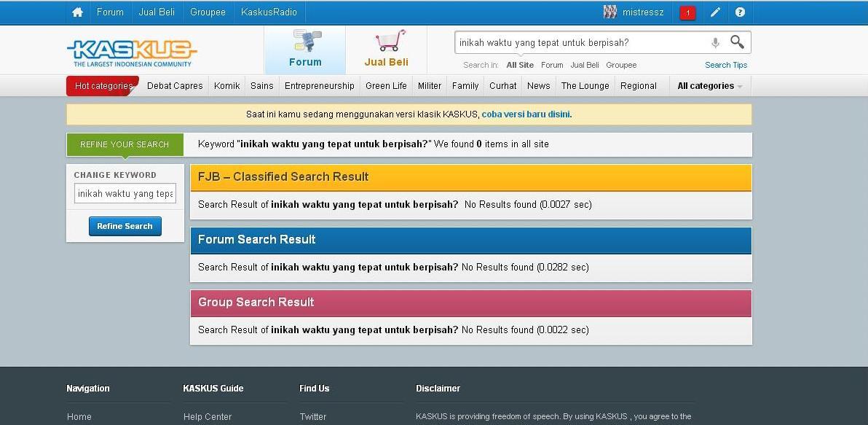Click 'No Results found (0.0282 sec)' text
The width and height of the screenshot is (868, 425).
[525, 268]
